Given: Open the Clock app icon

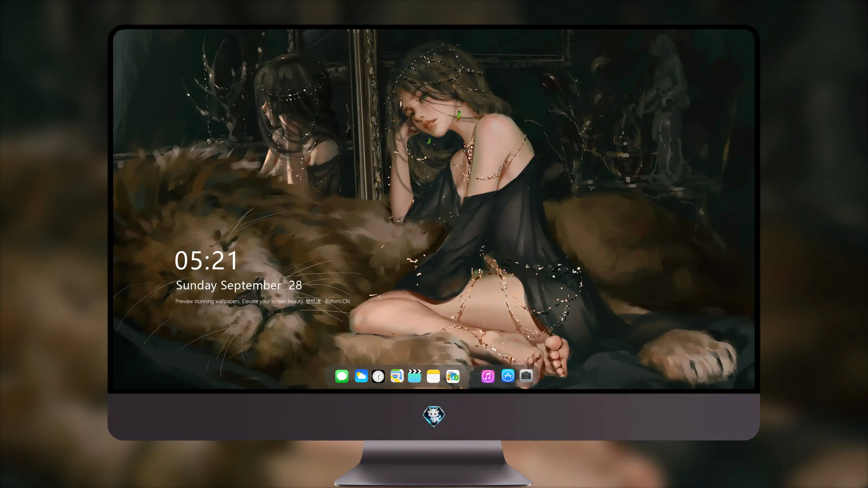Looking at the screenshot, I should tap(378, 376).
